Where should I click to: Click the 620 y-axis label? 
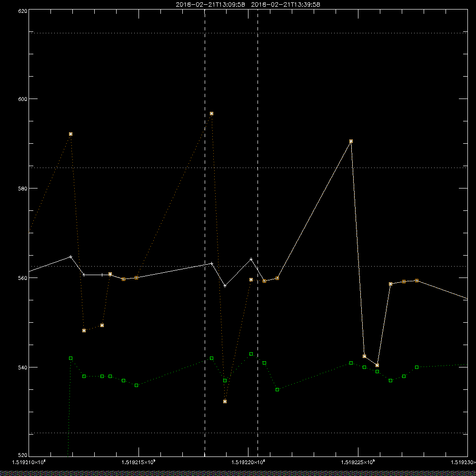23,10
